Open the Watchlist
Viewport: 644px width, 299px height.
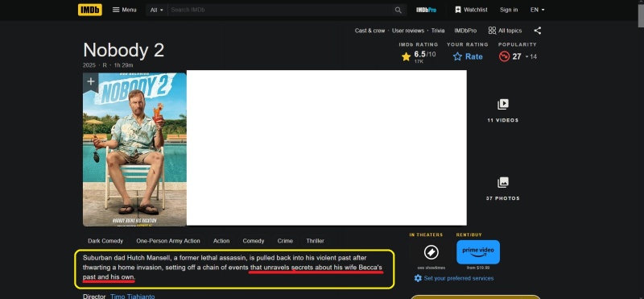pos(471,10)
